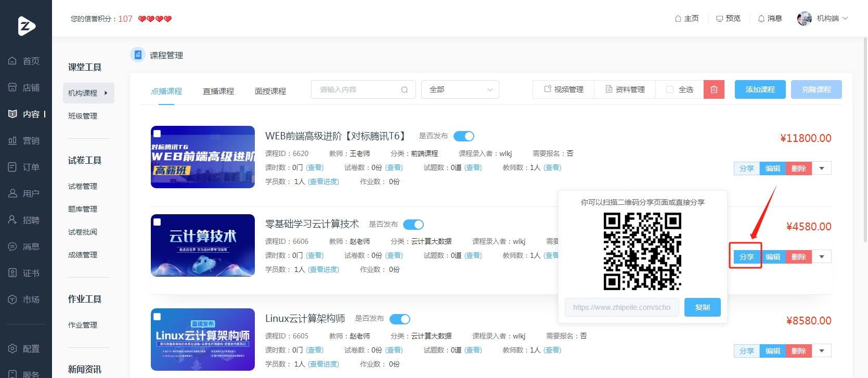This screenshot has width=868, height=378.
Task: Toggle 是否发布 for WEB前端高级进阶
Action: pos(464,136)
